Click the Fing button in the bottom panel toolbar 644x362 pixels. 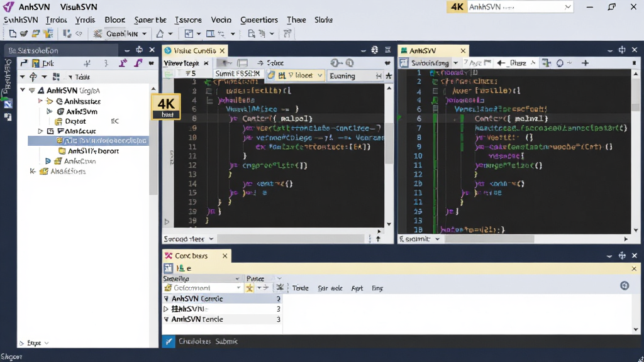tap(377, 288)
